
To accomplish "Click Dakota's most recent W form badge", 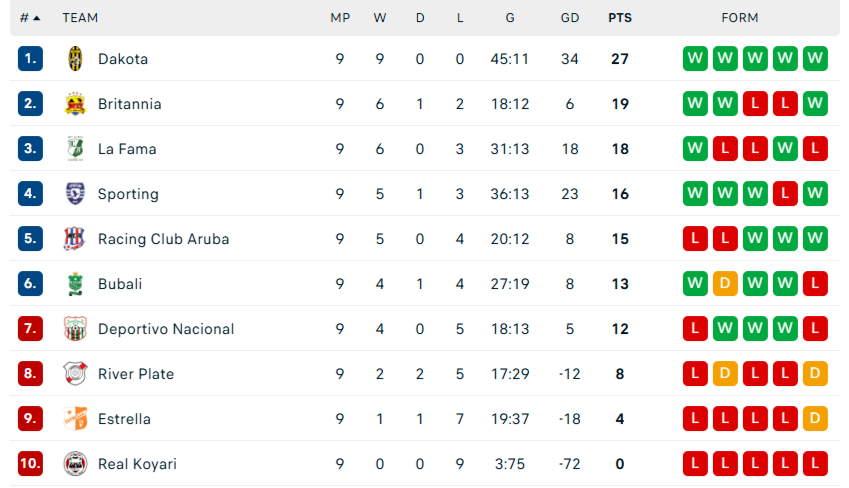I will coord(696,59).
